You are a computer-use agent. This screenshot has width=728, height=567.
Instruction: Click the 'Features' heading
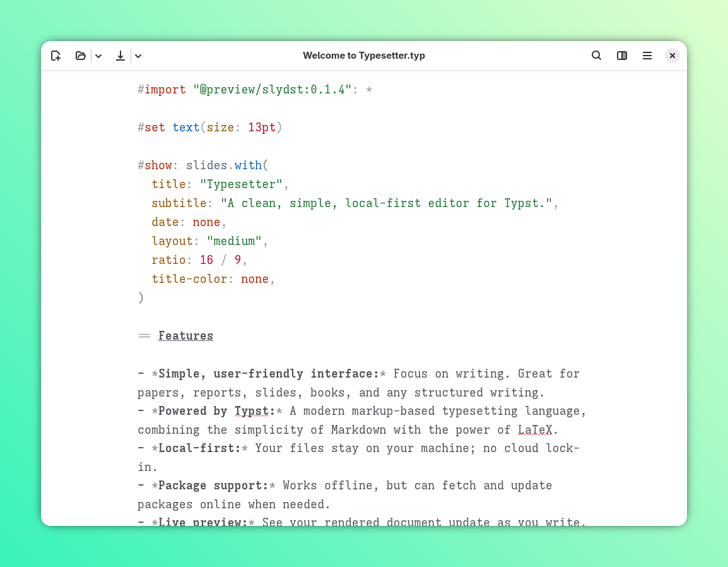click(185, 335)
